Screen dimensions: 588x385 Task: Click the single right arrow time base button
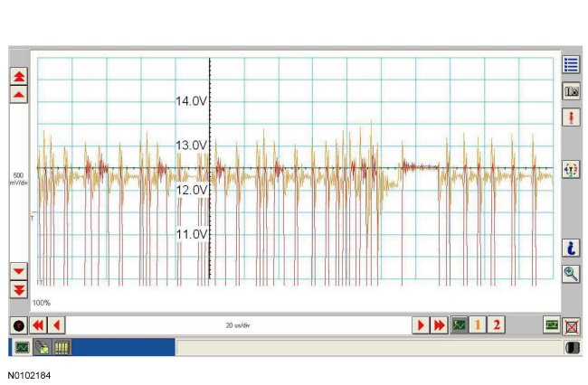tap(420, 325)
